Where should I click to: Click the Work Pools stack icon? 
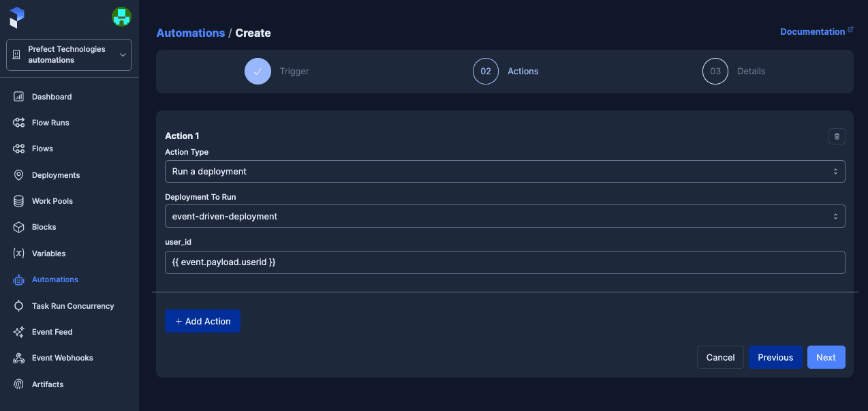pyautogui.click(x=19, y=201)
